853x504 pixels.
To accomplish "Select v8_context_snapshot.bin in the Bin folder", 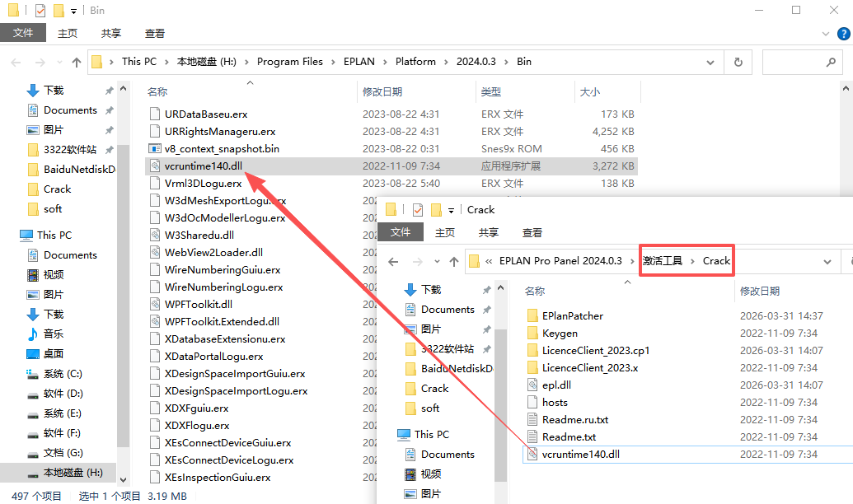I will tap(222, 149).
